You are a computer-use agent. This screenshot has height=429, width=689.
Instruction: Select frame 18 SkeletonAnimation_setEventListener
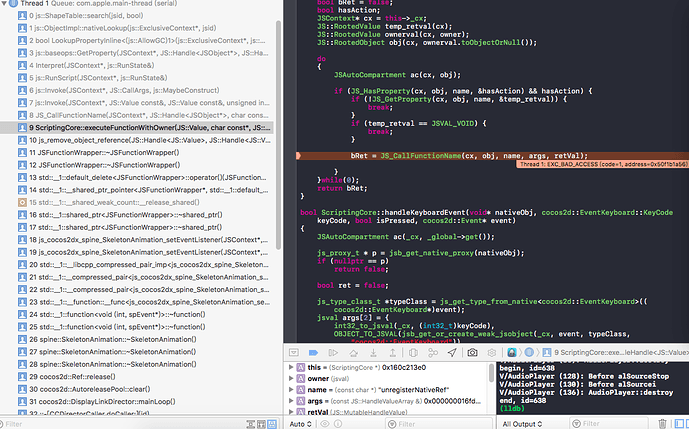point(137,240)
